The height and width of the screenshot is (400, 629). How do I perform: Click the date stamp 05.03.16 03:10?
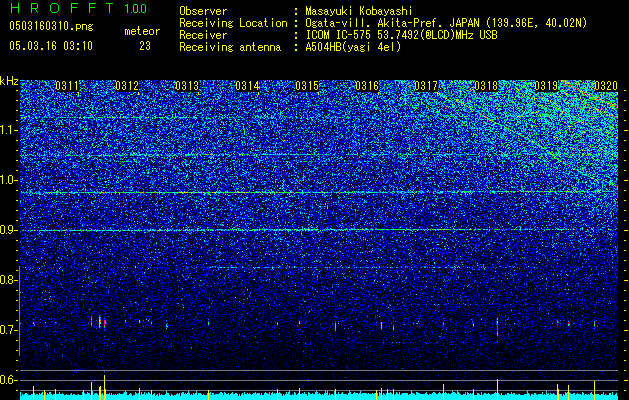[x=51, y=46]
